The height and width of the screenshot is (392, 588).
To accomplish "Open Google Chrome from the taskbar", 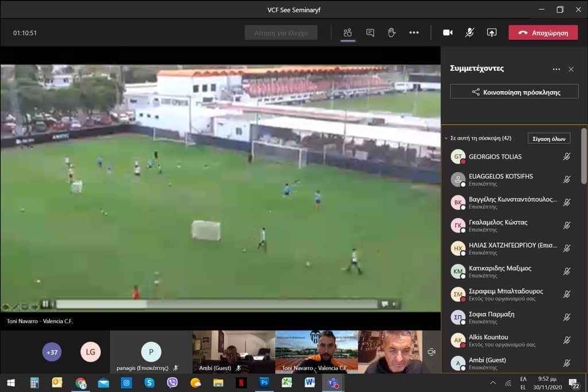I will (80, 383).
